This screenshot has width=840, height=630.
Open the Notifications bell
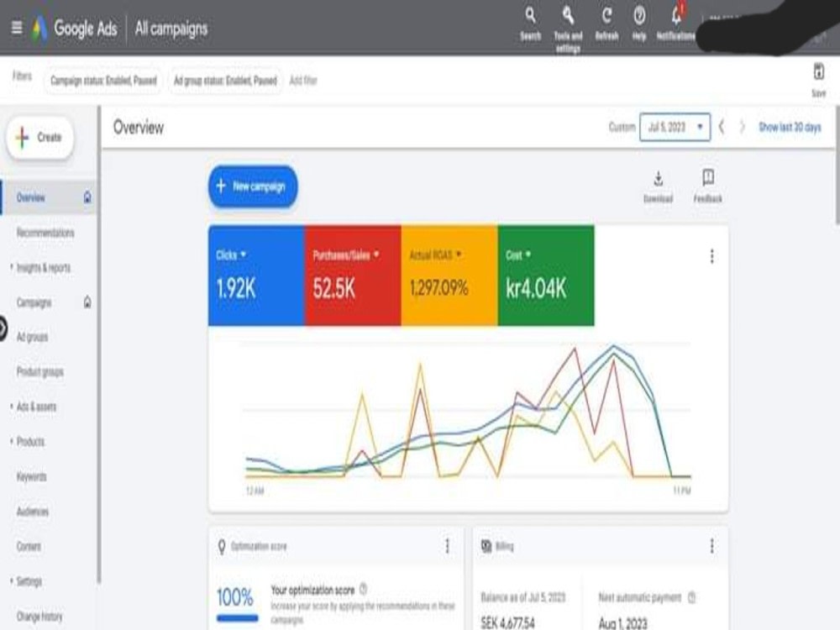coord(676,24)
